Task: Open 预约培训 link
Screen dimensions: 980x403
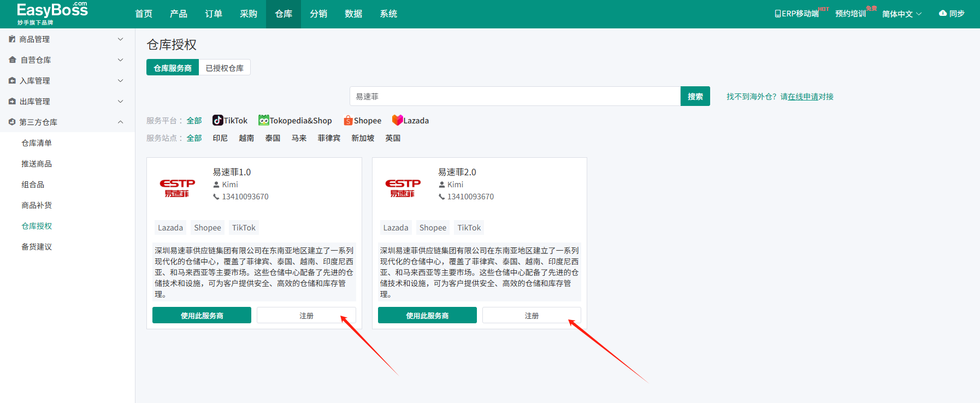Action: pyautogui.click(x=851, y=14)
